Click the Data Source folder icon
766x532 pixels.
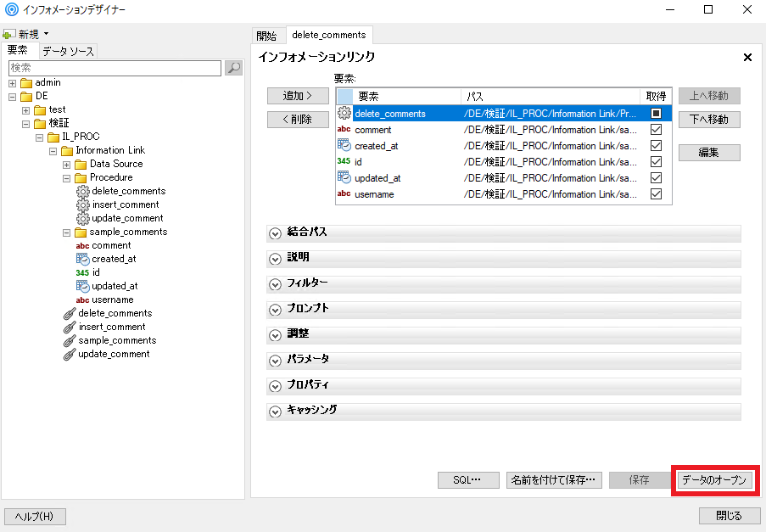tap(81, 164)
